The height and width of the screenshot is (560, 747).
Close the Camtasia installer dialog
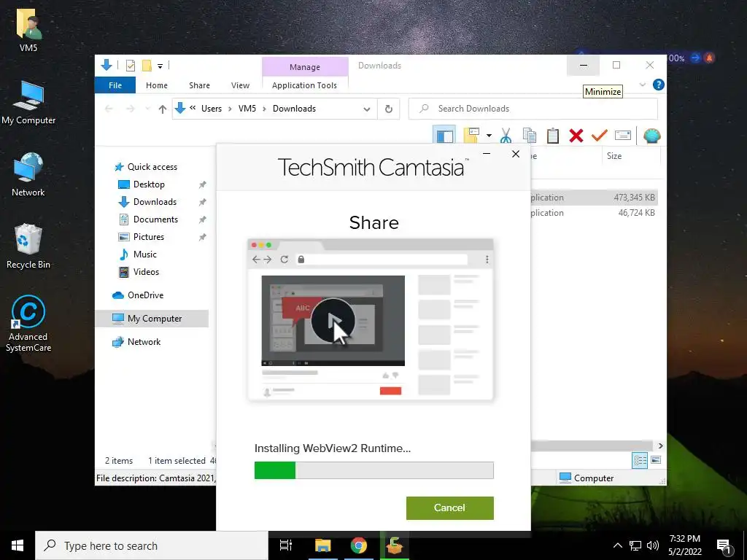(516, 154)
